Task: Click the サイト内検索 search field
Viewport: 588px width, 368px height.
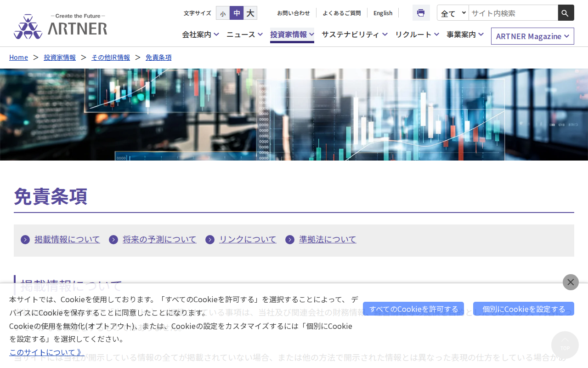Action: (x=513, y=13)
